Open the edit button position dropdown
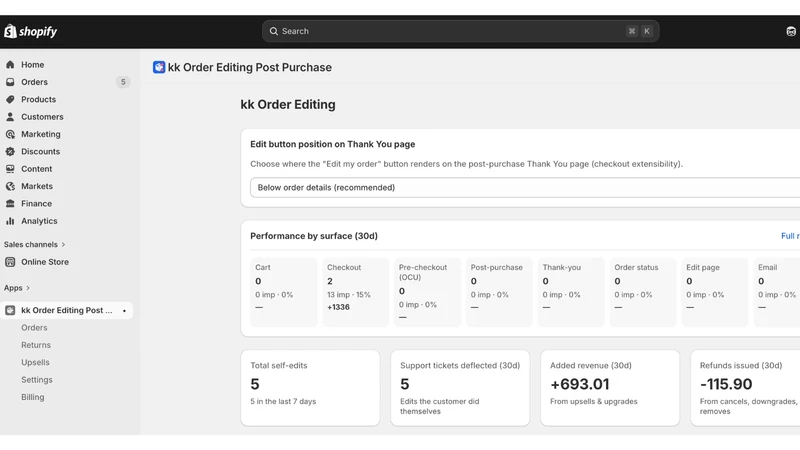Viewport: 800px width, 450px height. click(x=525, y=187)
